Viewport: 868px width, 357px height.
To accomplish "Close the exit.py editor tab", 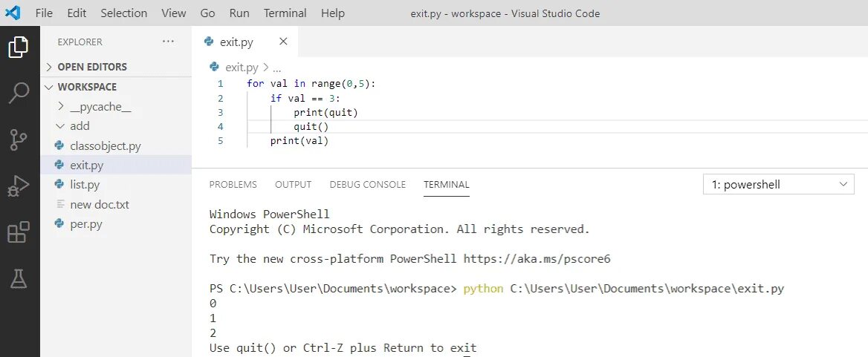I will tap(283, 42).
